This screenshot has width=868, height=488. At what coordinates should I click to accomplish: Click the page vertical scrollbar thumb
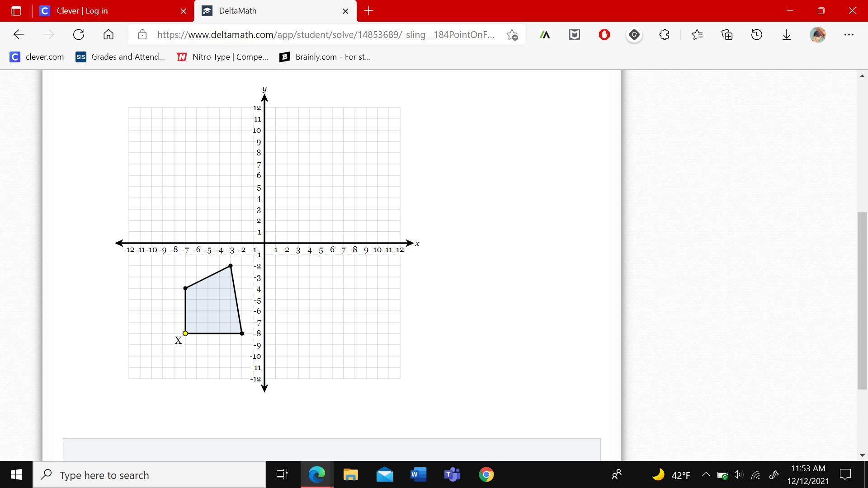pos(862,300)
